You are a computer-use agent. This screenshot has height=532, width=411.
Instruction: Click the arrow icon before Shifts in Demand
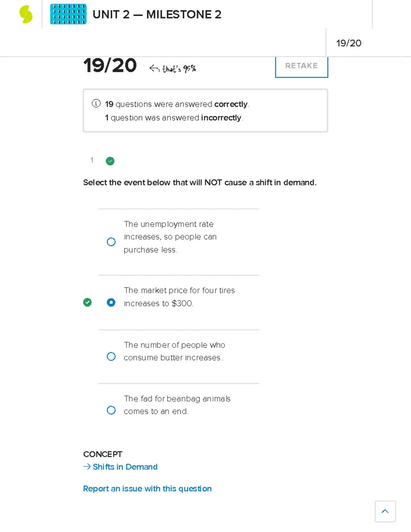pos(86,467)
